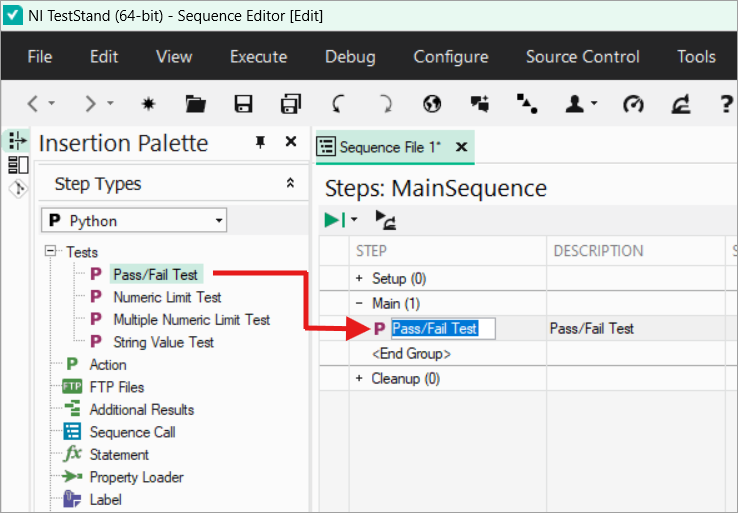Select the Action step type
Screen dimensions: 738x513
108,365
